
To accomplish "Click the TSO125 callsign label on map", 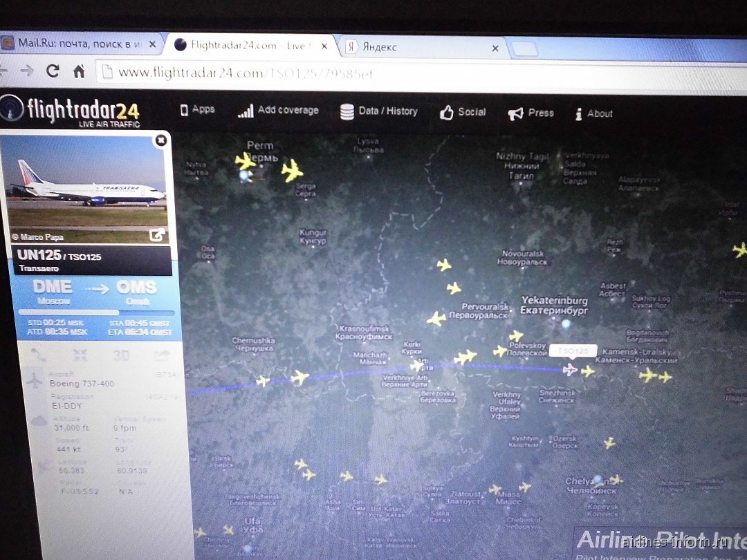I will click(x=573, y=351).
